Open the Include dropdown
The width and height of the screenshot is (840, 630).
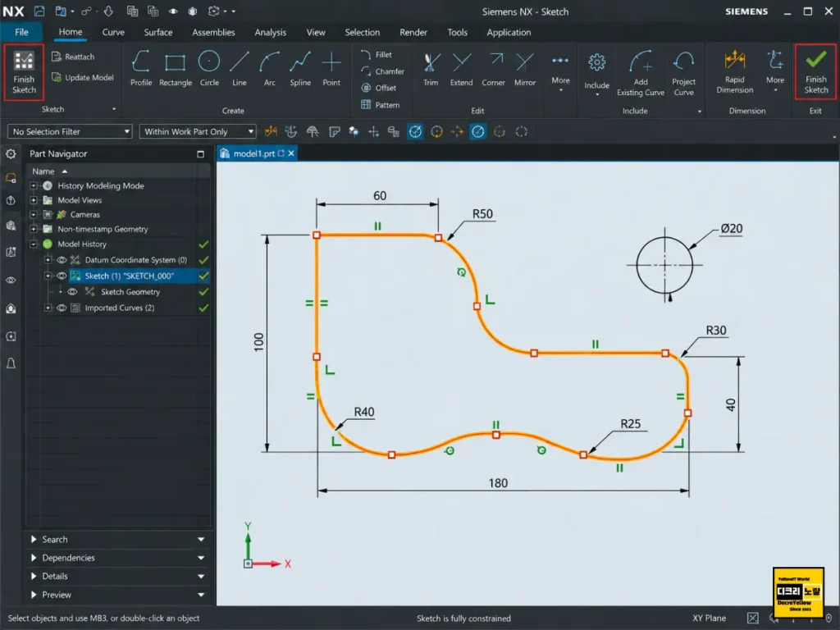click(x=596, y=74)
